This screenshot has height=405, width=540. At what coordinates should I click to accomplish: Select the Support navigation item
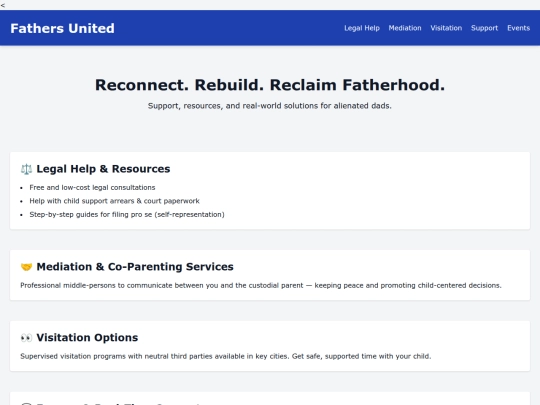[484, 28]
